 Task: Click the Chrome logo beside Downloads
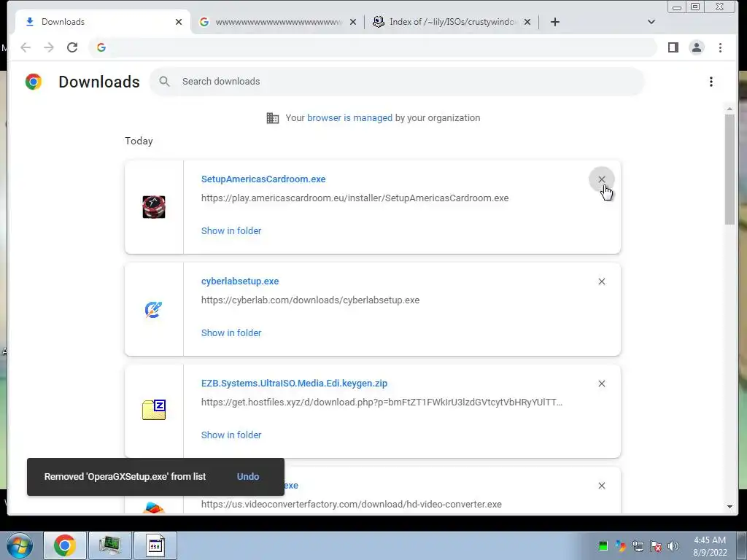point(34,82)
